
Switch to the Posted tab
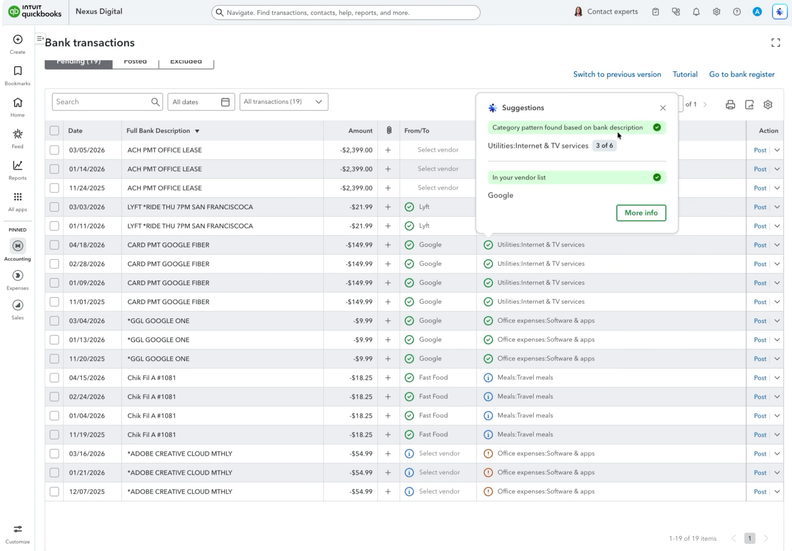tap(135, 63)
